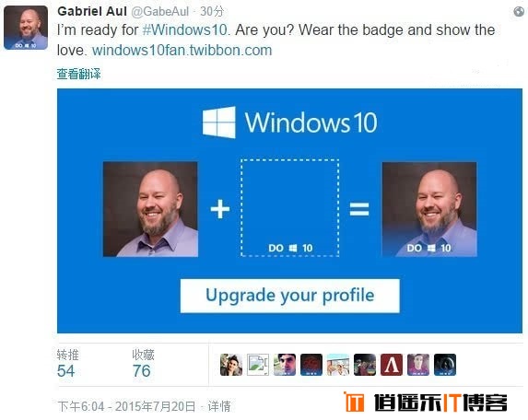Open the windows10fan.twibbon.com link

(182, 51)
